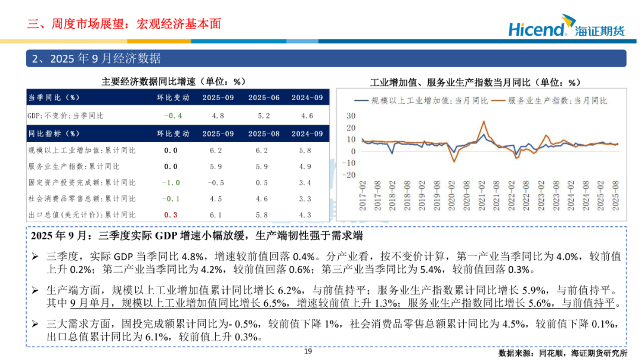Click page number 19
Viewport: 644px width, 361px height.
pos(308,351)
